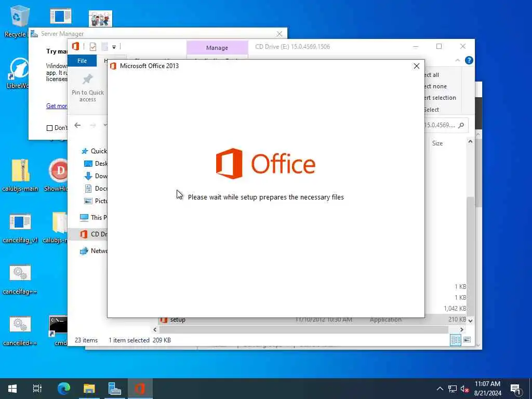Click horizontal scrollbar right arrow

(x=461, y=329)
